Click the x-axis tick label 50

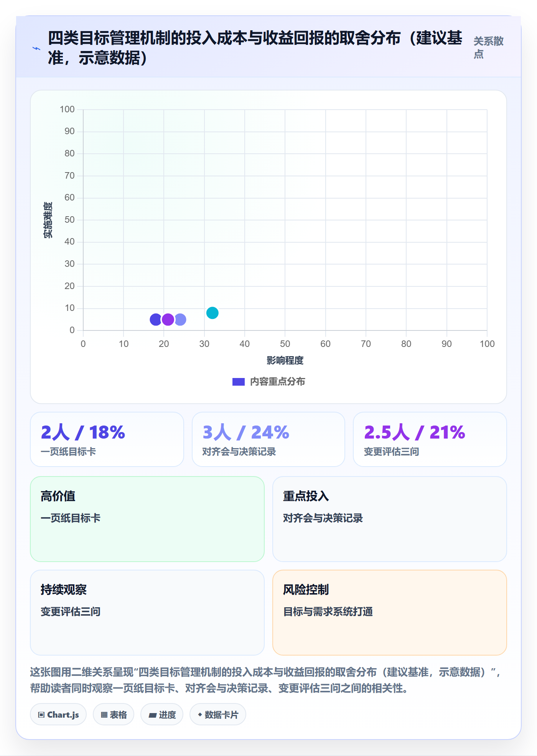point(285,344)
